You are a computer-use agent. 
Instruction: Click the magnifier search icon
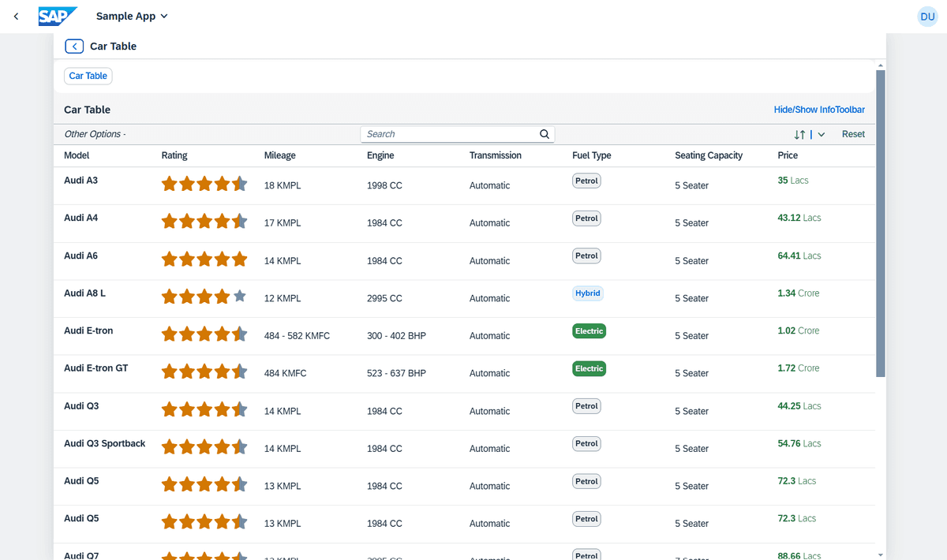pyautogui.click(x=545, y=134)
